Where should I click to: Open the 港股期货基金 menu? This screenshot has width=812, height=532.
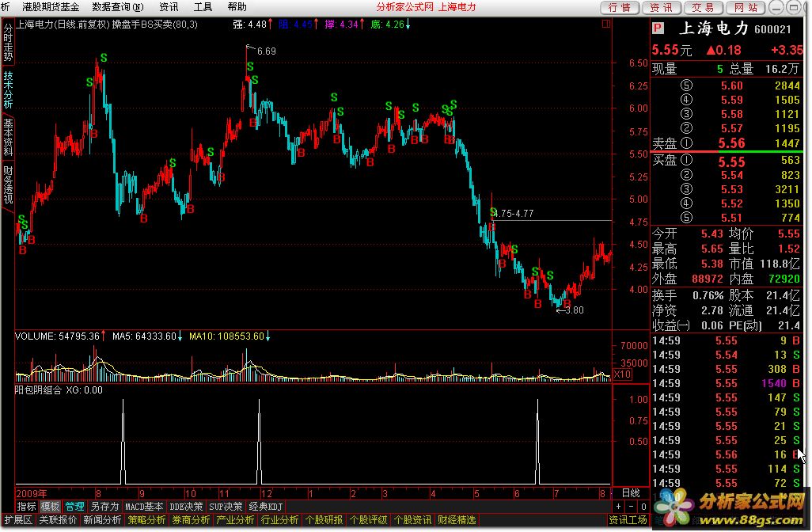(51, 7)
